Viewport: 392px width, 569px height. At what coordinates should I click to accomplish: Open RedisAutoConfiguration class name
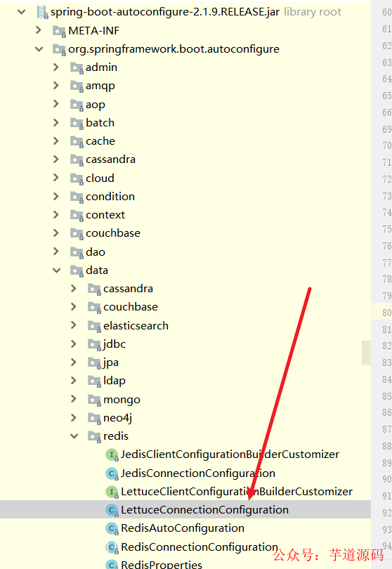pos(183,528)
